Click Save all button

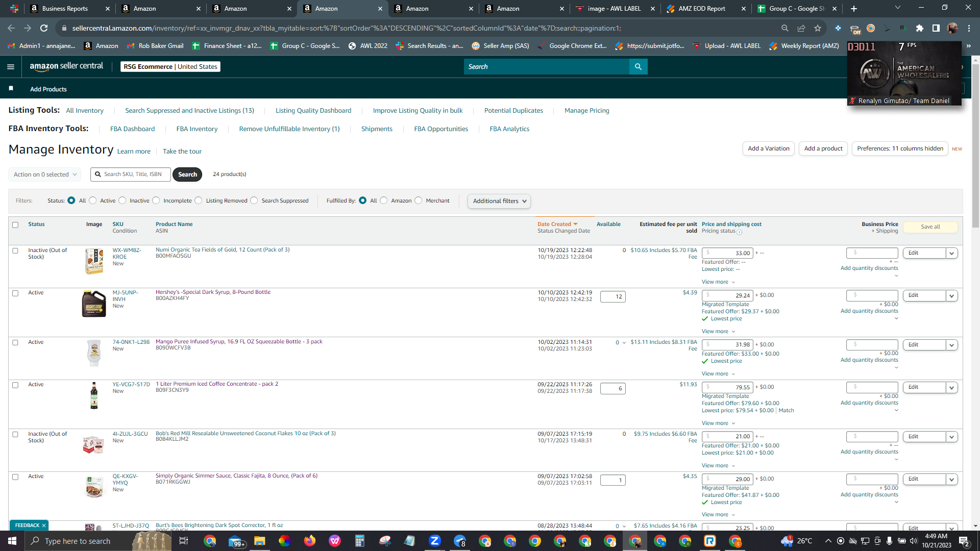[x=930, y=227]
